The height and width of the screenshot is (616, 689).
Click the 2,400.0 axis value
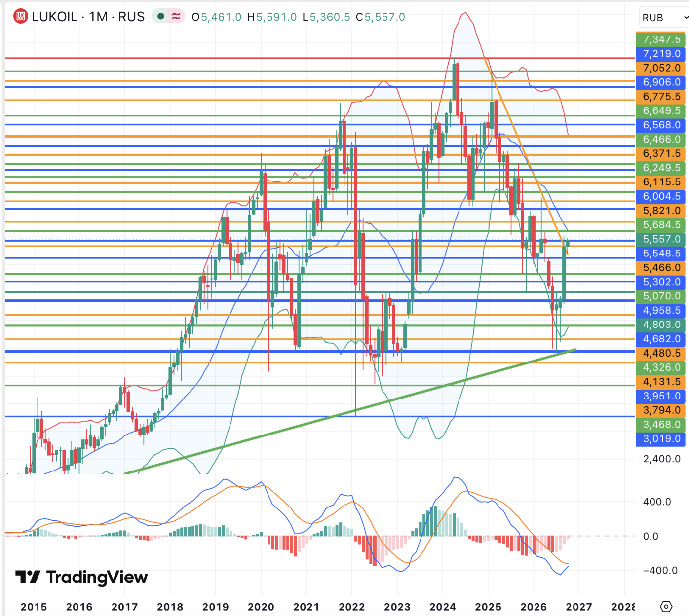pos(661,459)
